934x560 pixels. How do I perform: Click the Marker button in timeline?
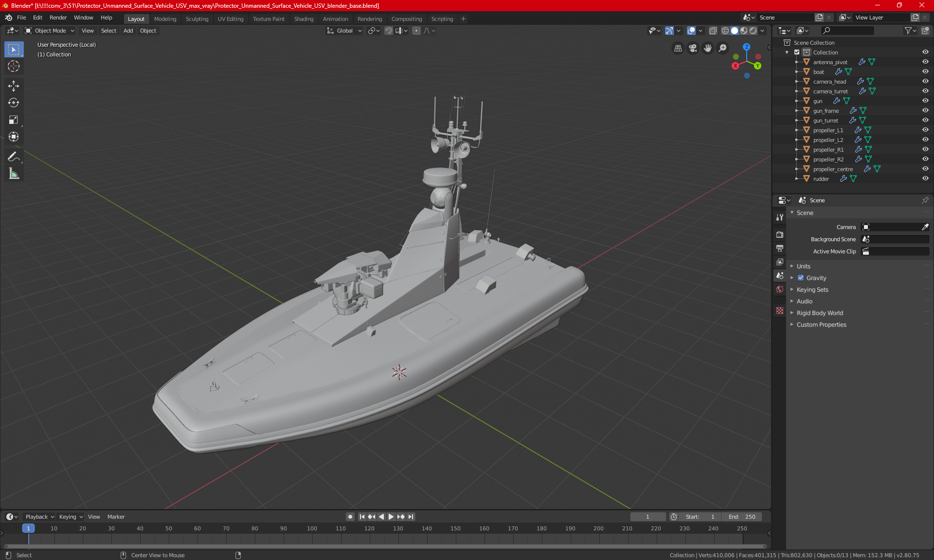tap(116, 517)
